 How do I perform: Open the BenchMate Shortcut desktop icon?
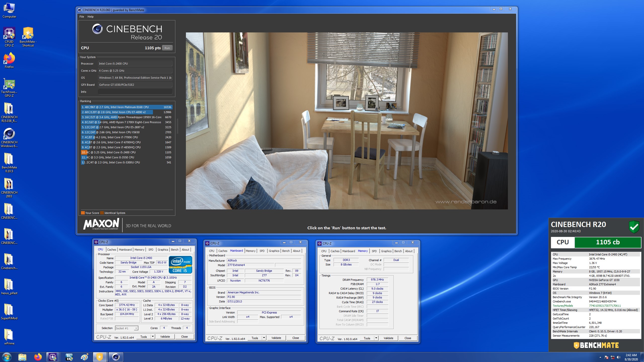pyautogui.click(x=28, y=37)
